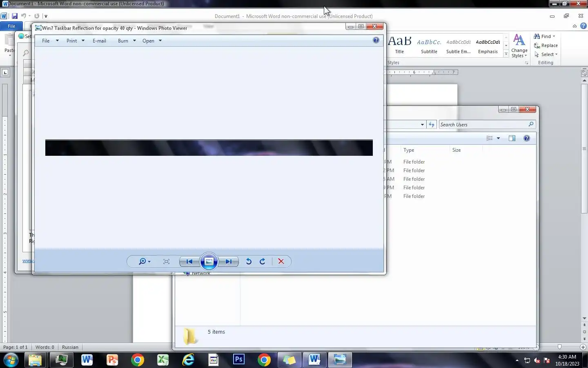
Task: Toggle Word ruler view button above scrollbar
Action: [x=584, y=73]
